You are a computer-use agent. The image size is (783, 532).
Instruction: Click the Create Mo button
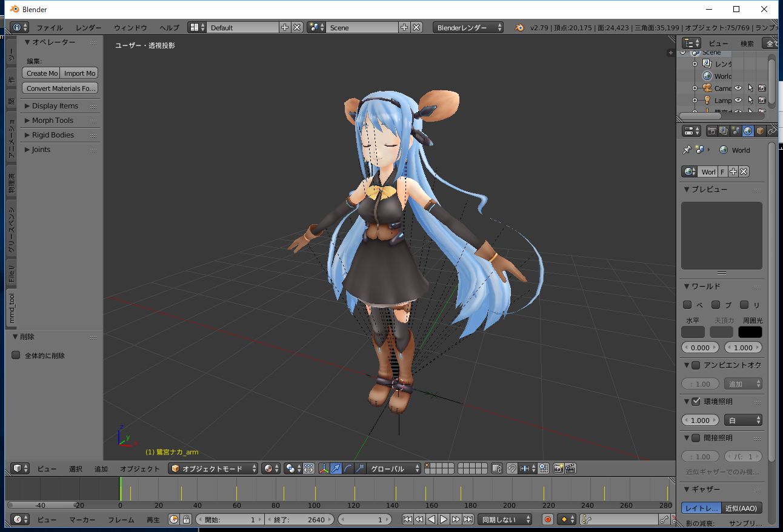(41, 73)
